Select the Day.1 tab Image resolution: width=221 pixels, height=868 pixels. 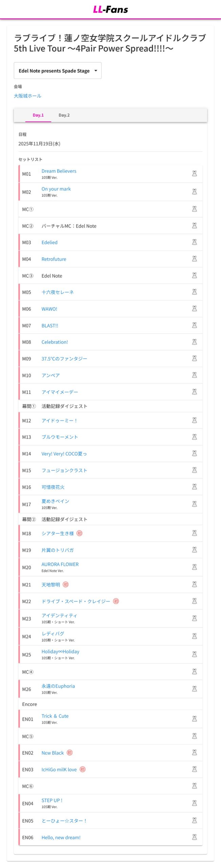click(38, 115)
